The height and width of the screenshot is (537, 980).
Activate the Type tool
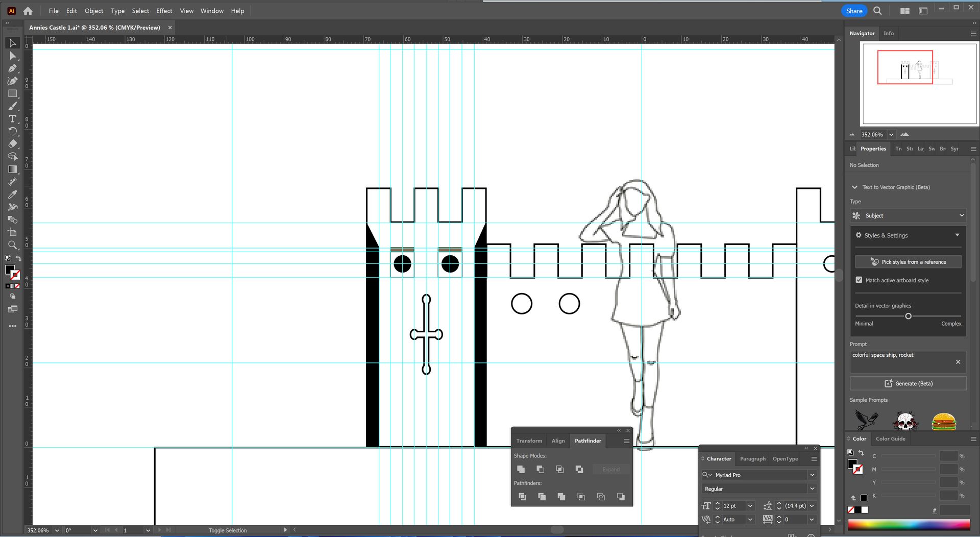pos(13,118)
